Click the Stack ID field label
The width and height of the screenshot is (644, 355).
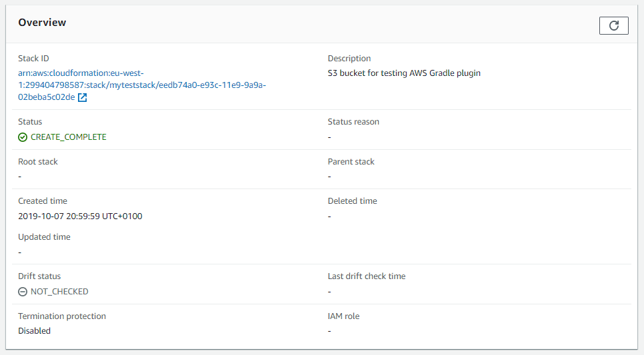(33, 59)
